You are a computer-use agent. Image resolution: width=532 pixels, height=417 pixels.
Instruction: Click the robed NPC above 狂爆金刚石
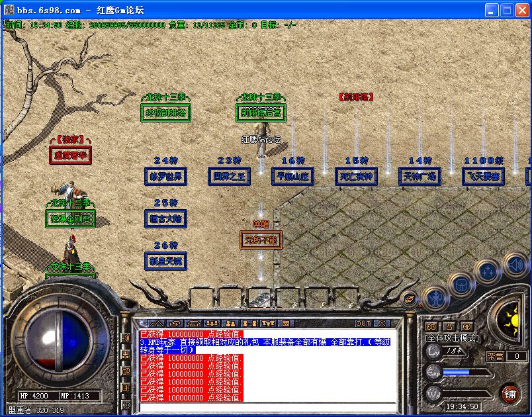tap(69, 192)
